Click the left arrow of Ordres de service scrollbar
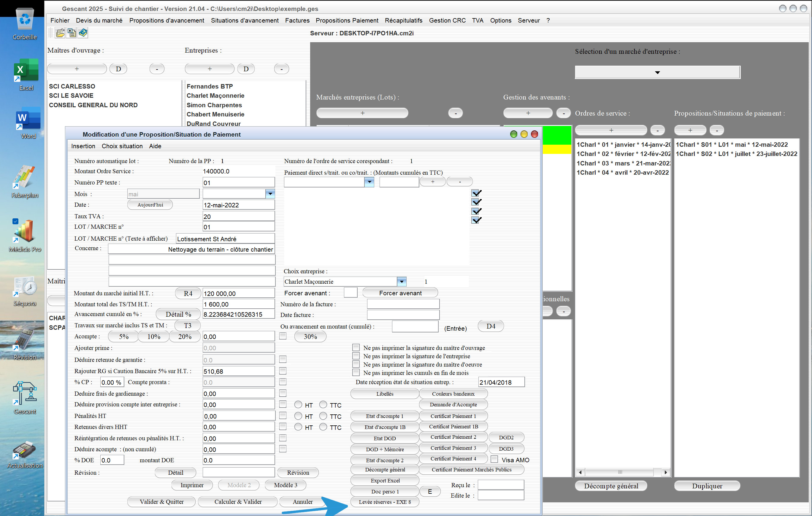The height and width of the screenshot is (516, 812). click(580, 472)
